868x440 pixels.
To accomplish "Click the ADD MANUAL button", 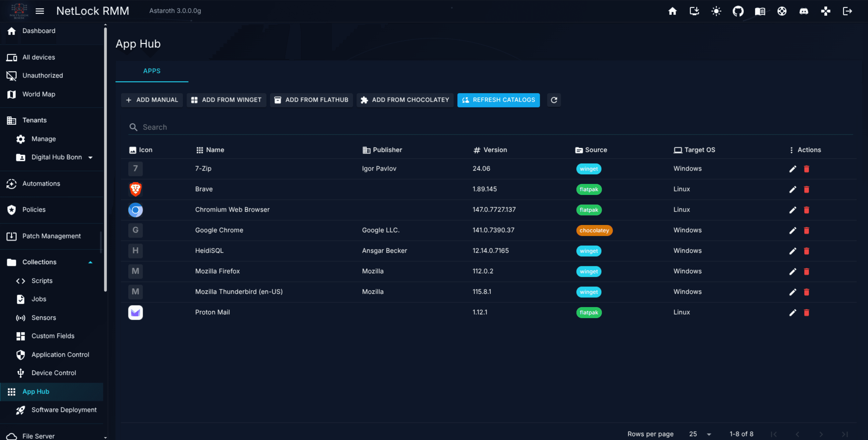I will [x=152, y=100].
